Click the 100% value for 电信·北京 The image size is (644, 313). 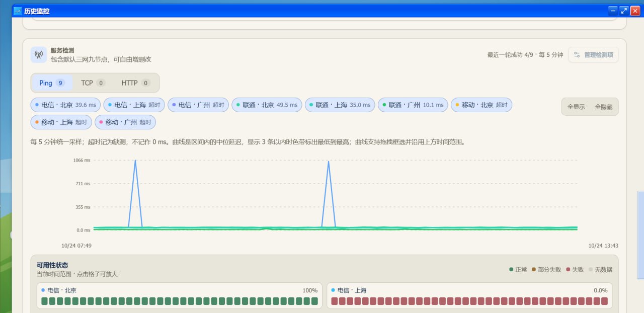point(309,290)
